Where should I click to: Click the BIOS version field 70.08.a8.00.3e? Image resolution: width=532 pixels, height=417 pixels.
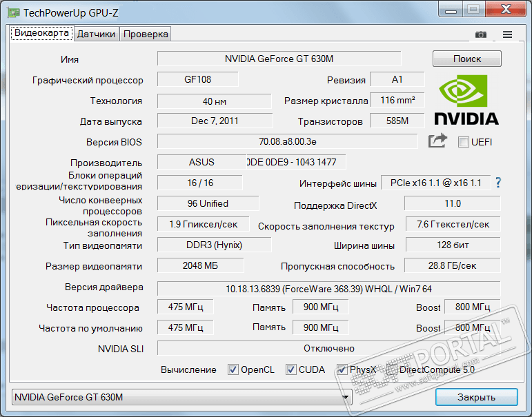(x=287, y=141)
